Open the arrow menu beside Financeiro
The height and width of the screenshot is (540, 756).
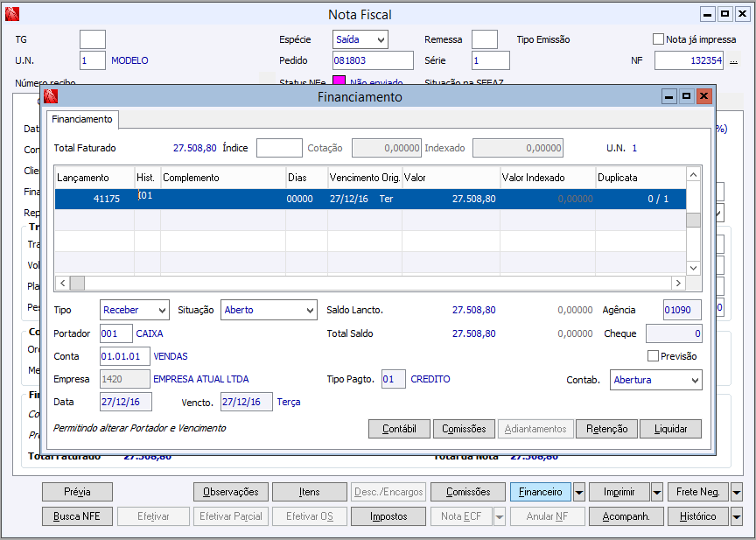coord(579,492)
